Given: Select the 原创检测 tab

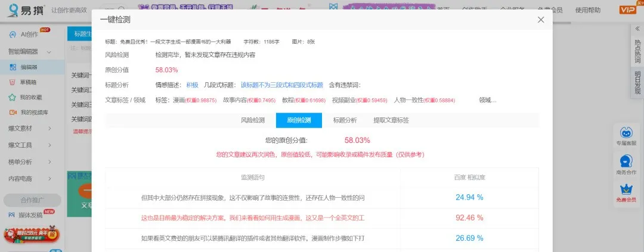Looking at the screenshot, I should tap(299, 120).
